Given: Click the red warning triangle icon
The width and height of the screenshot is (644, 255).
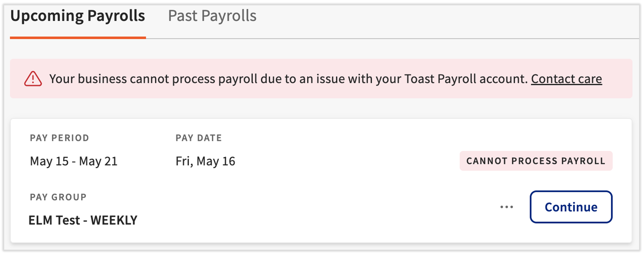Looking at the screenshot, I should coord(33,79).
